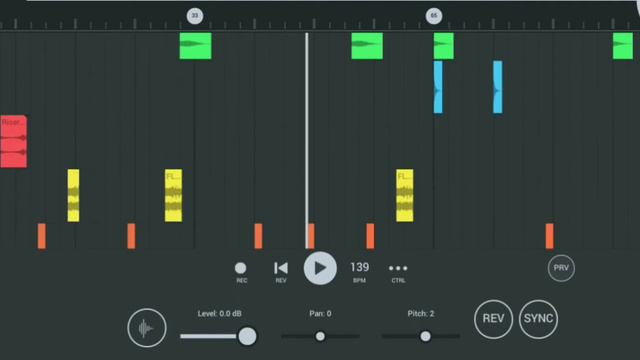
Task: Select the rightmost orange clip
Action: click(550, 236)
